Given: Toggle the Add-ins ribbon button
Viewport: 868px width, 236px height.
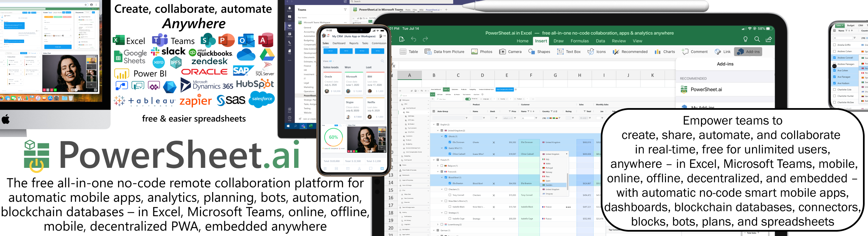Looking at the screenshot, I should point(748,51).
